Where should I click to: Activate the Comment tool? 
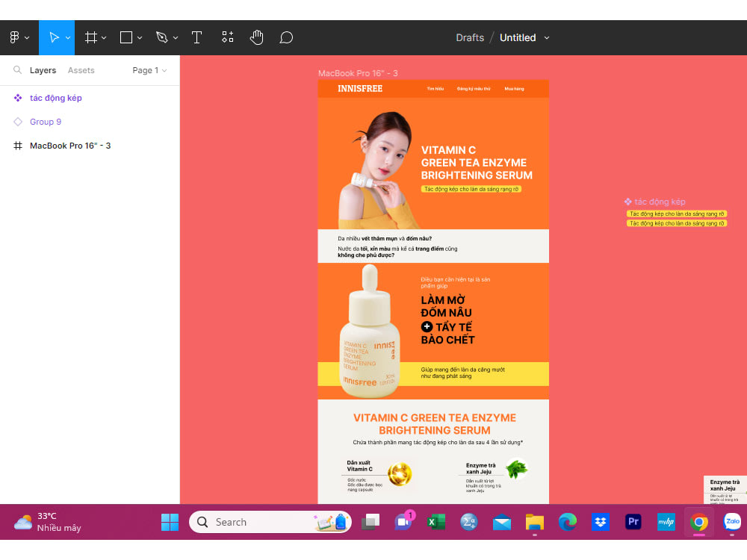[286, 37]
